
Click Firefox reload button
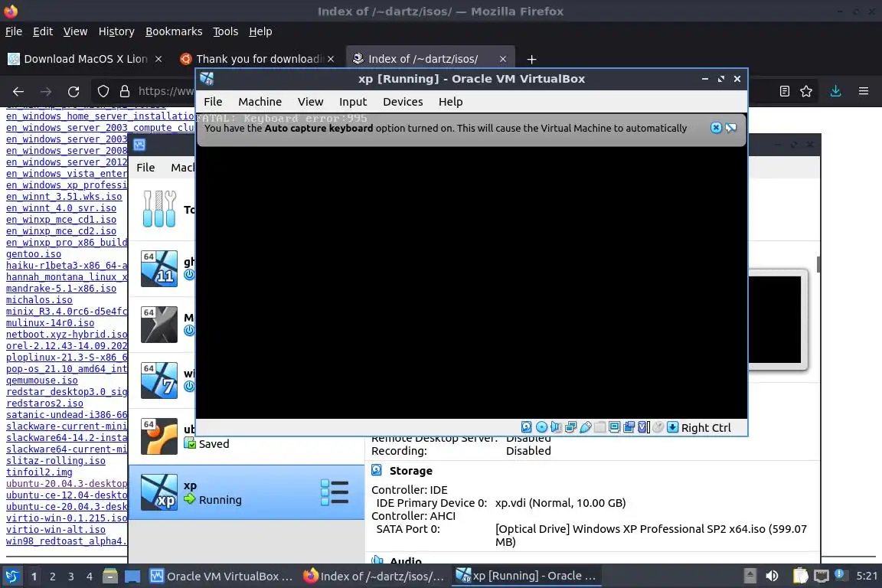coord(73,91)
